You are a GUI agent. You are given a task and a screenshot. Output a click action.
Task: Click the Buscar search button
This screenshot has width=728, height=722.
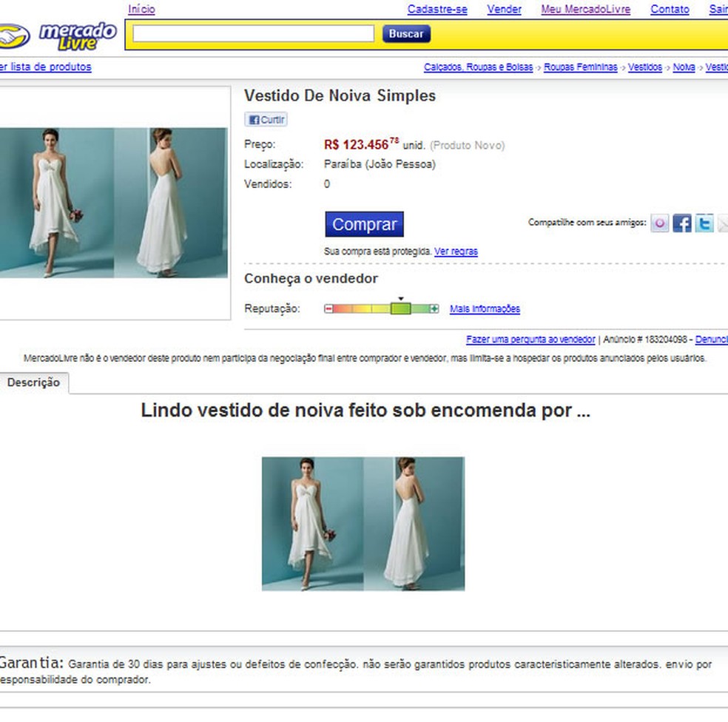coord(406,34)
